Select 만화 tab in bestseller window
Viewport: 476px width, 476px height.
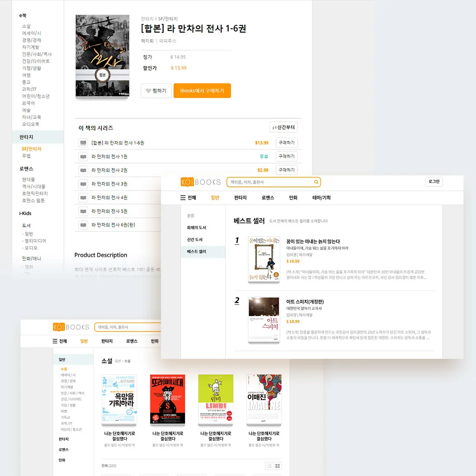point(293,197)
